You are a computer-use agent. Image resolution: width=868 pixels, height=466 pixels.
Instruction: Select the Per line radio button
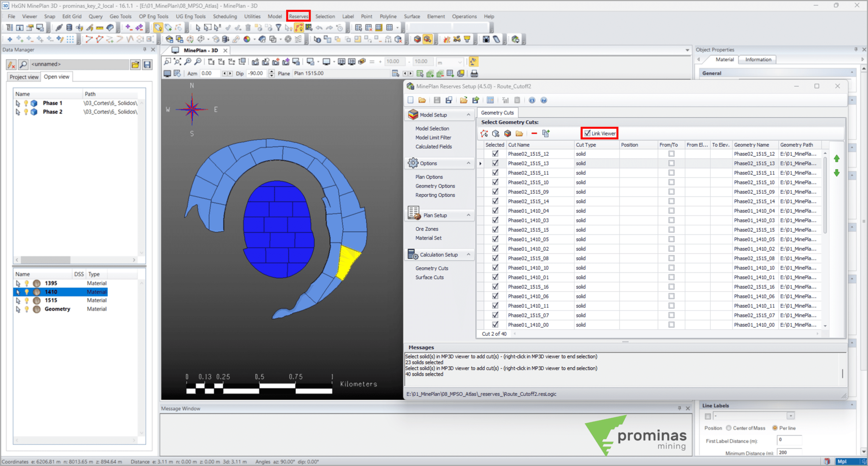point(775,428)
